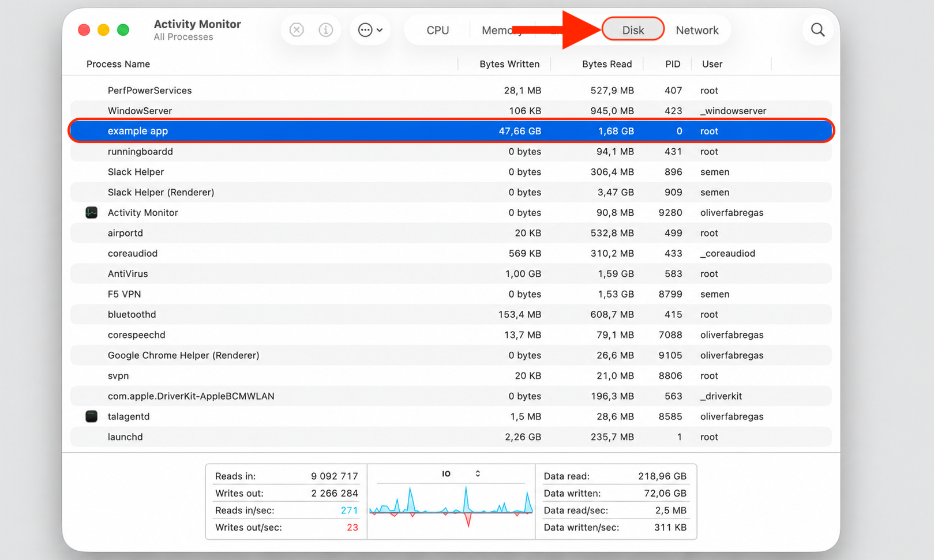Select the bluetoothd process row
This screenshot has height=560, width=934.
[x=451, y=314]
